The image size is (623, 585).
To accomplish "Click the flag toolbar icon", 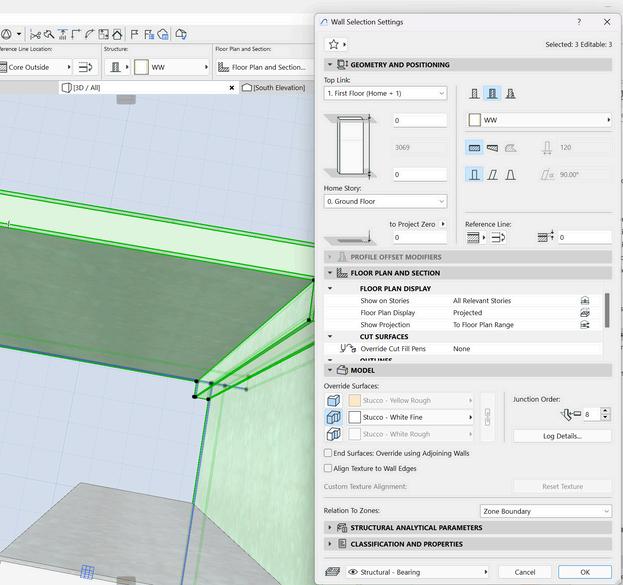I will [135, 35].
